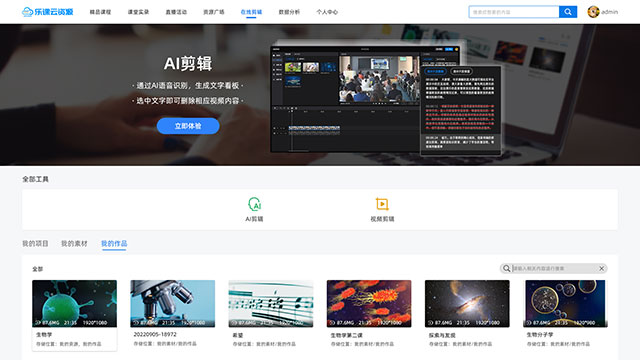The height and width of the screenshot is (360, 640).
Task: Open the microscope video thumbnail
Action: [x=173, y=303]
